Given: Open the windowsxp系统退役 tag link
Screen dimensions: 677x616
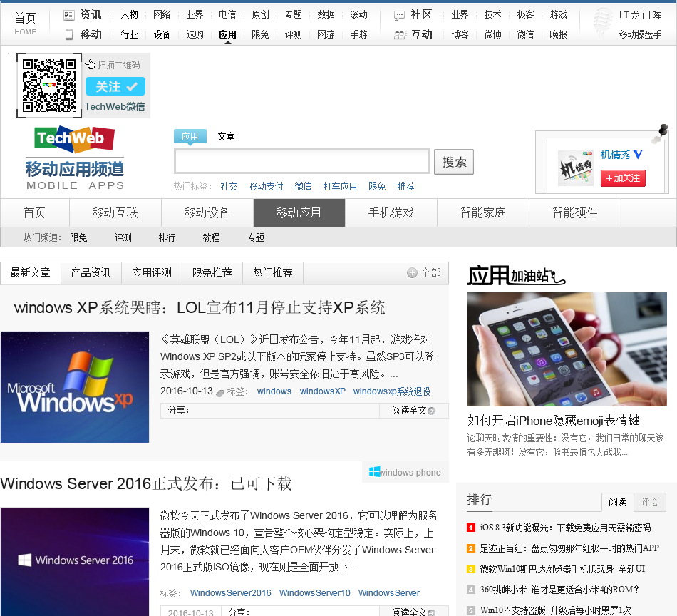Looking at the screenshot, I should [392, 391].
